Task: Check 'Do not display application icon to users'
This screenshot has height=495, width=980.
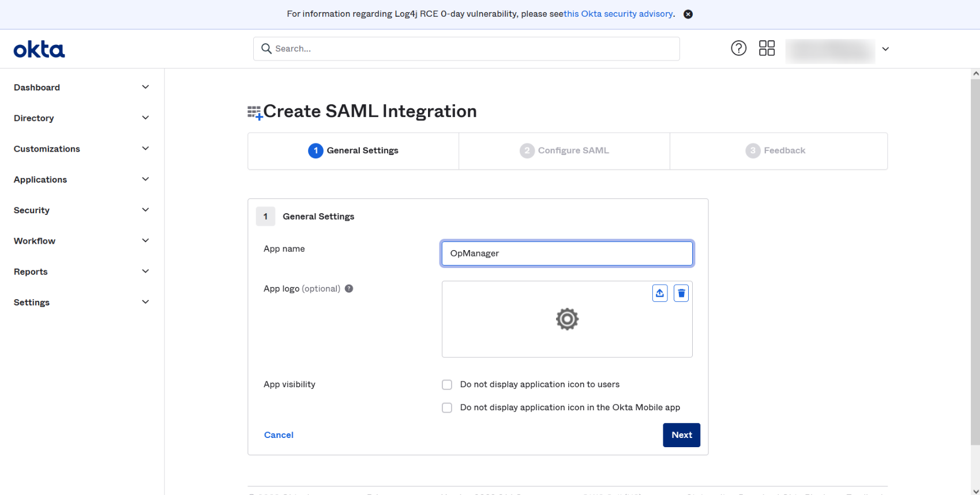Action: tap(447, 385)
